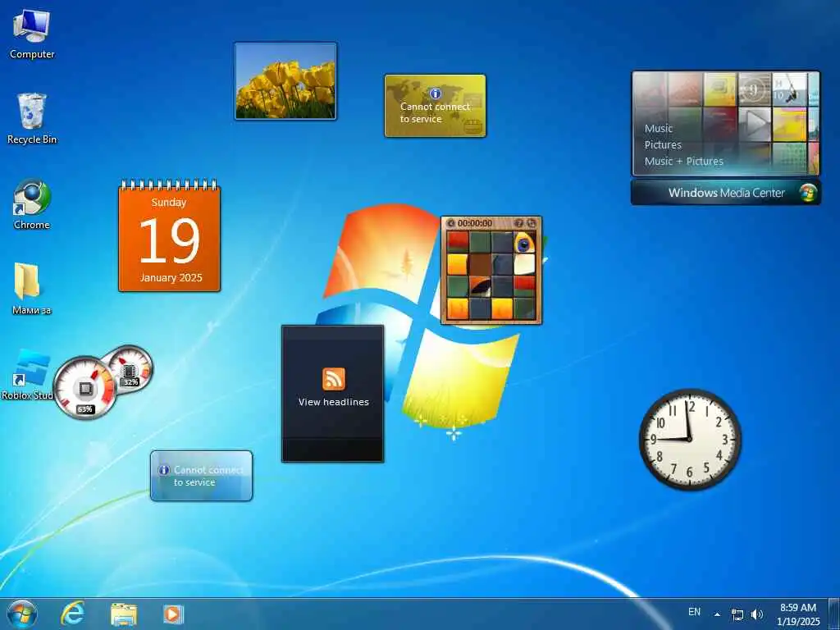
Task: Open the Computer desktop icon
Action: pyautogui.click(x=32, y=34)
